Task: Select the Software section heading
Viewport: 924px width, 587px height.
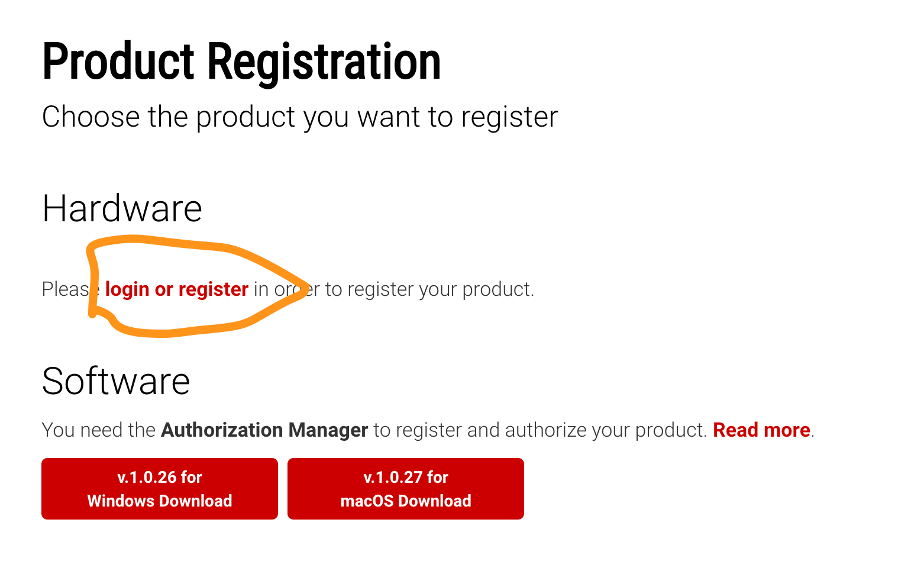Action: pos(116,380)
